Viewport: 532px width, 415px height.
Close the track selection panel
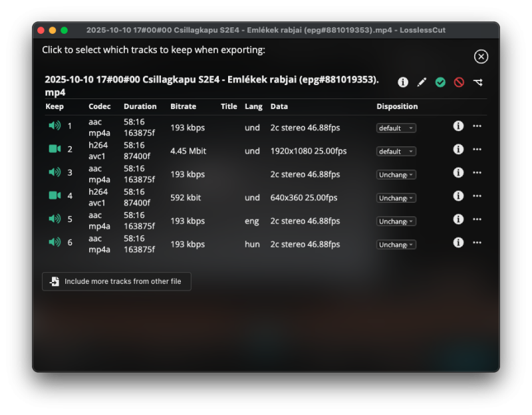tap(481, 57)
